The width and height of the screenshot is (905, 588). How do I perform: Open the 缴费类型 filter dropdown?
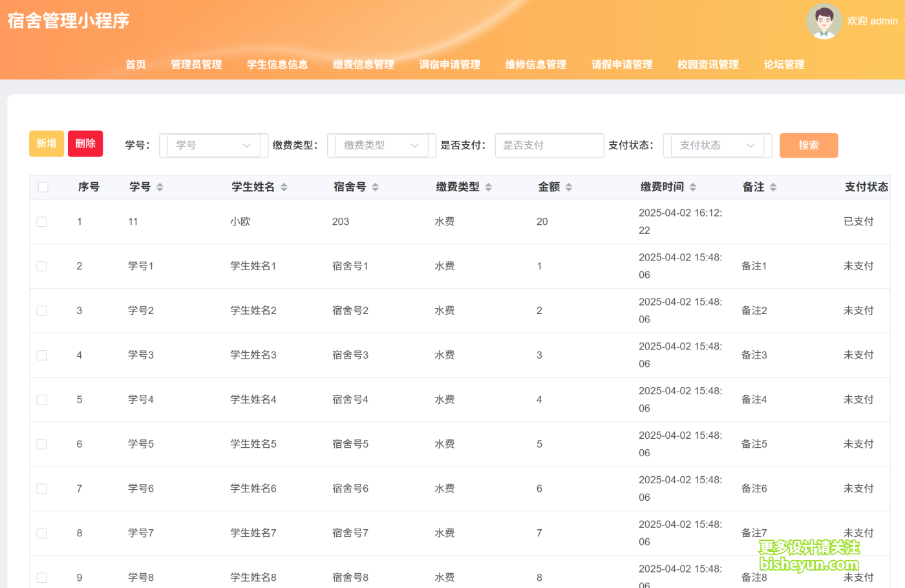(382, 145)
